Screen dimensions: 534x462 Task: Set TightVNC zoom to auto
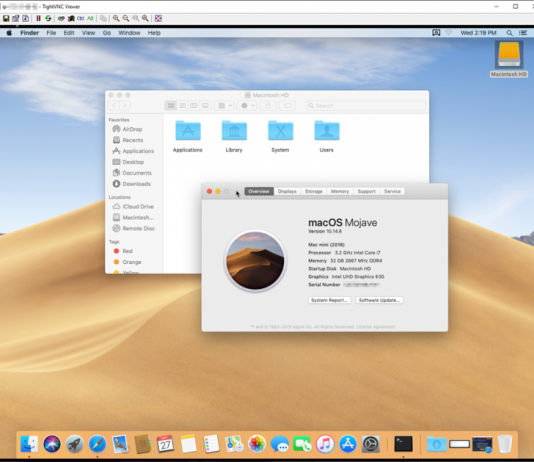(x=145, y=18)
